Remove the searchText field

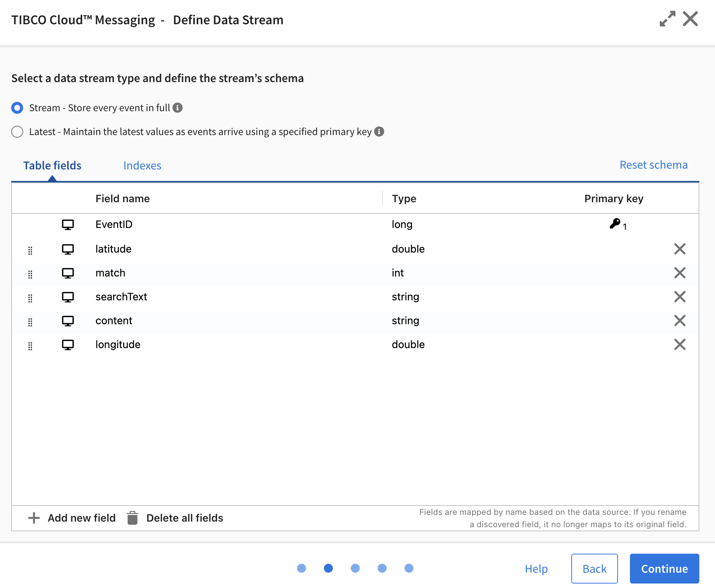(x=680, y=297)
